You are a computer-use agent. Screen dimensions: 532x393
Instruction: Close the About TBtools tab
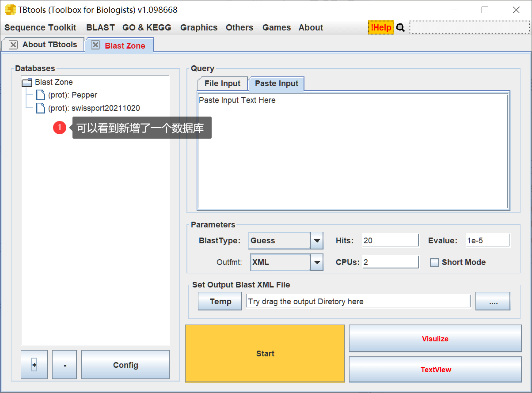click(x=13, y=45)
